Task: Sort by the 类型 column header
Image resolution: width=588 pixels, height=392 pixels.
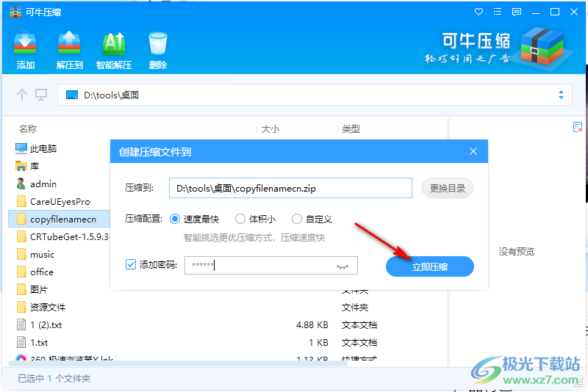Action: click(x=351, y=129)
